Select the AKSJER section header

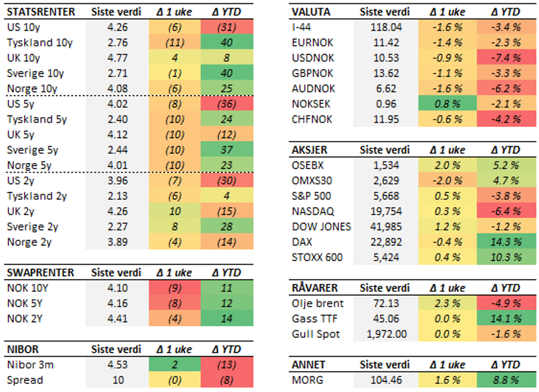tap(309, 150)
